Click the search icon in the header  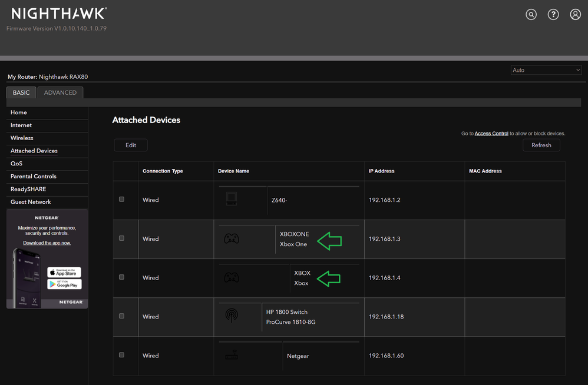[531, 15]
